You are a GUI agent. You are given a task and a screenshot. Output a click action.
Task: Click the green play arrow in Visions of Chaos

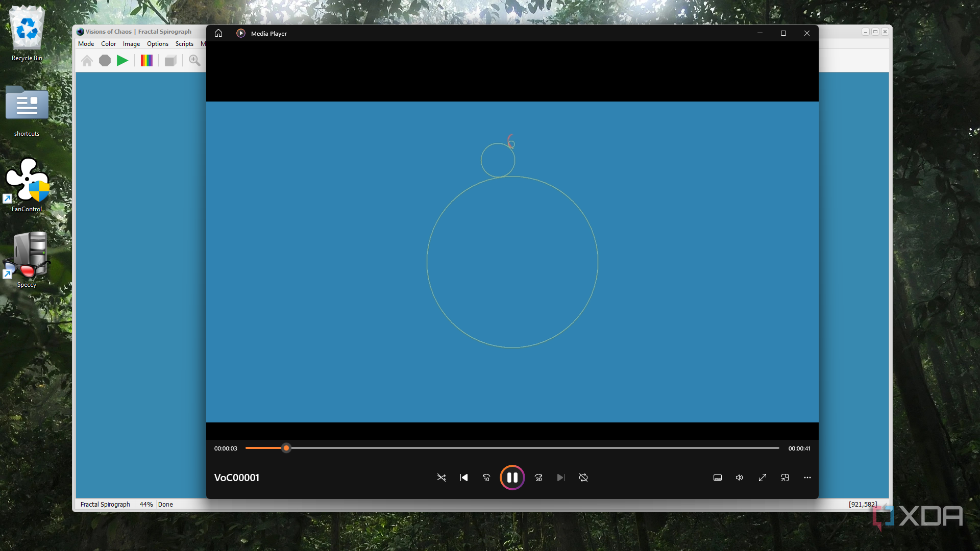coord(122,61)
